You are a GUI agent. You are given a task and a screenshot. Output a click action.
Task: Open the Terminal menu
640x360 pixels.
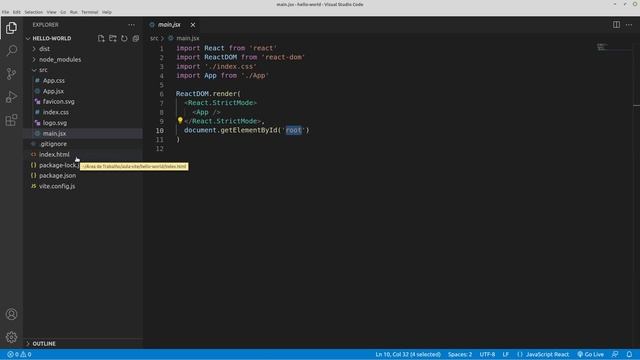tap(89, 12)
